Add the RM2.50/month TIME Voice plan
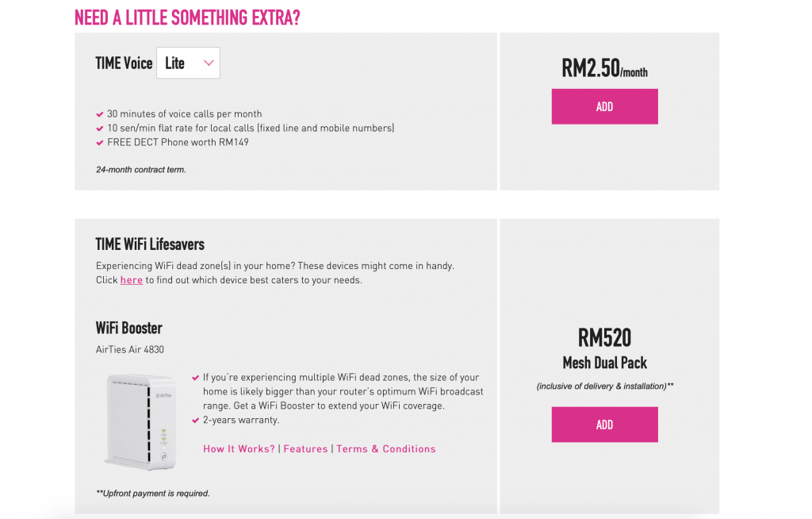 tap(604, 106)
